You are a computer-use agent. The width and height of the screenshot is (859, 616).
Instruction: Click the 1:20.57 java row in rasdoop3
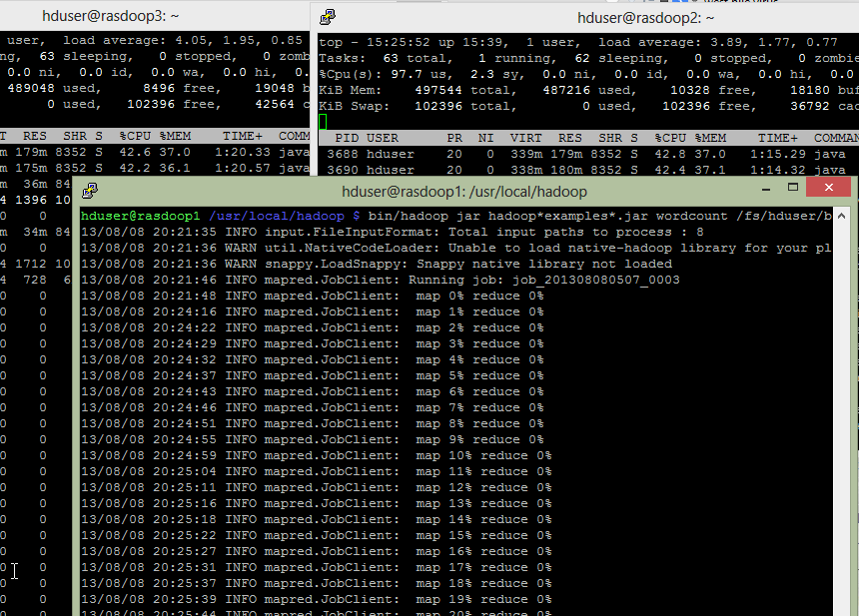(155, 168)
